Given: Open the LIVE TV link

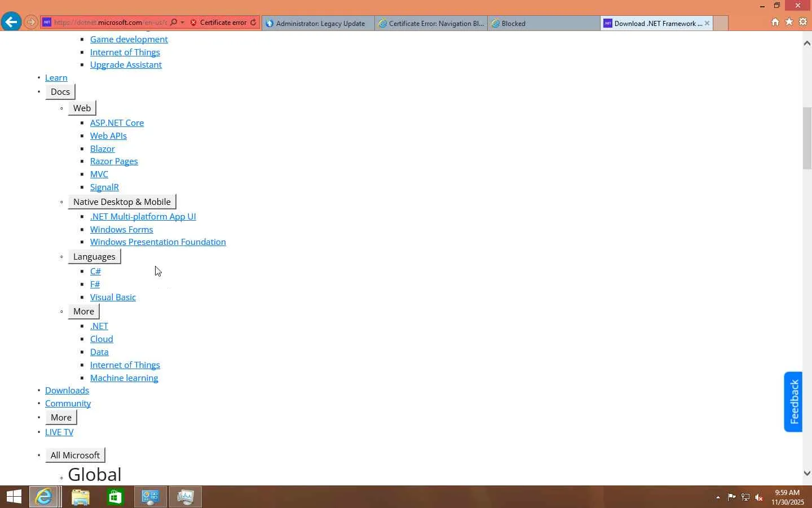Looking at the screenshot, I should click(x=59, y=432).
